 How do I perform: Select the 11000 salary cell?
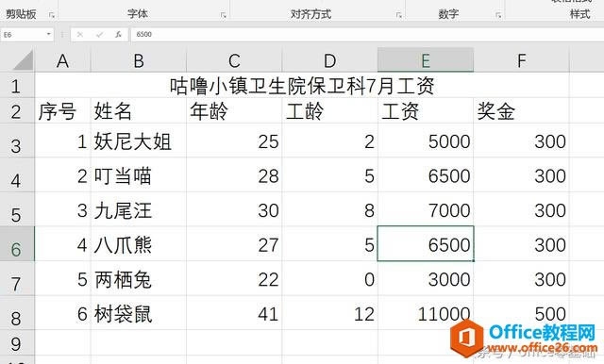pos(426,312)
